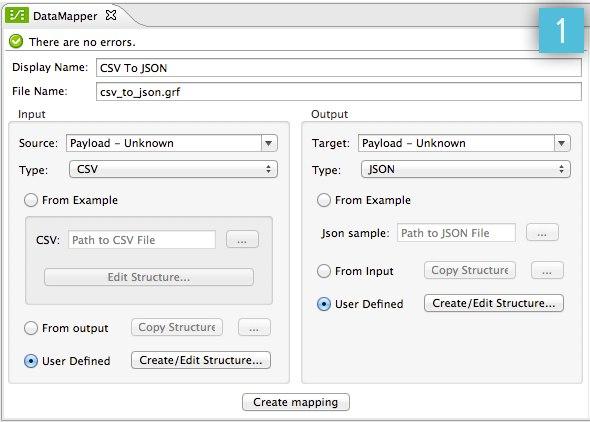This screenshot has width=590, height=422.
Task: Click the Json sample label
Action: tap(355, 233)
